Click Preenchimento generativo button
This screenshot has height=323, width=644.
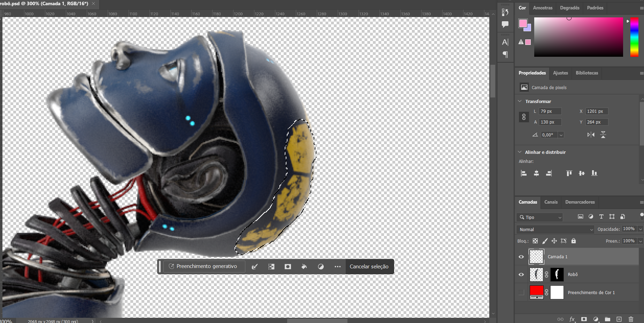click(204, 266)
